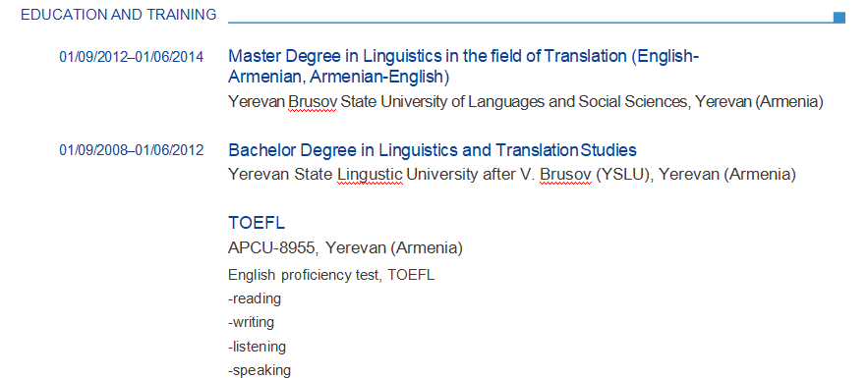This screenshot has width=868, height=378.
Task: Click the -speaking list item
Action: tap(260, 370)
